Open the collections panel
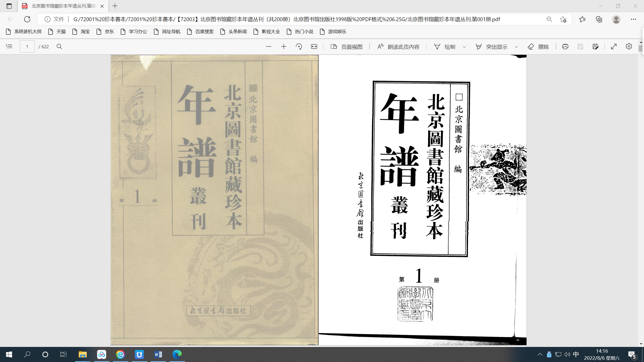This screenshot has height=362, width=644. [x=599, y=19]
